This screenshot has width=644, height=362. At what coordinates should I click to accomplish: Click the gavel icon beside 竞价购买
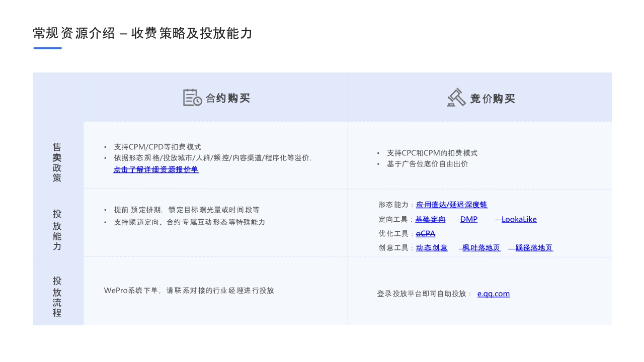click(456, 97)
